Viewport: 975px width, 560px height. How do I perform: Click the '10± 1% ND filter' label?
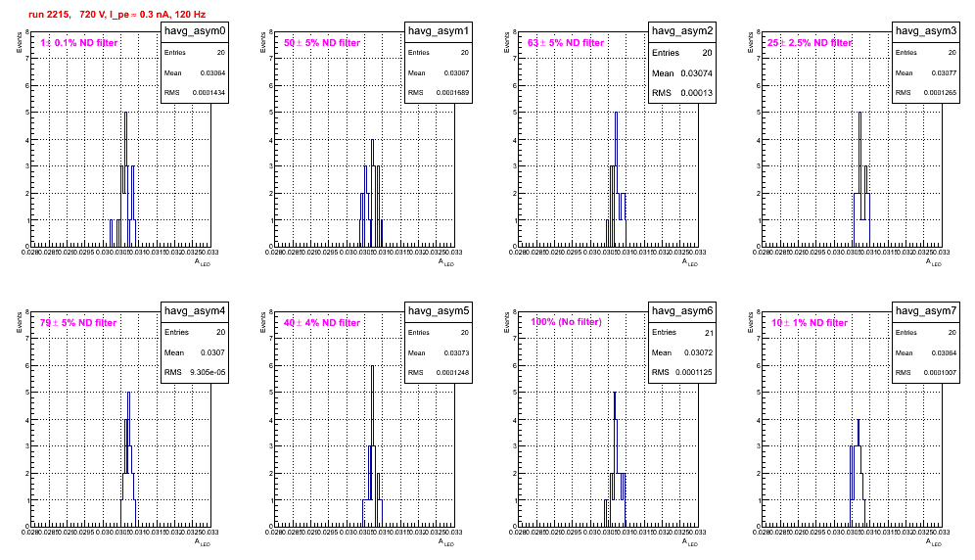coord(810,323)
